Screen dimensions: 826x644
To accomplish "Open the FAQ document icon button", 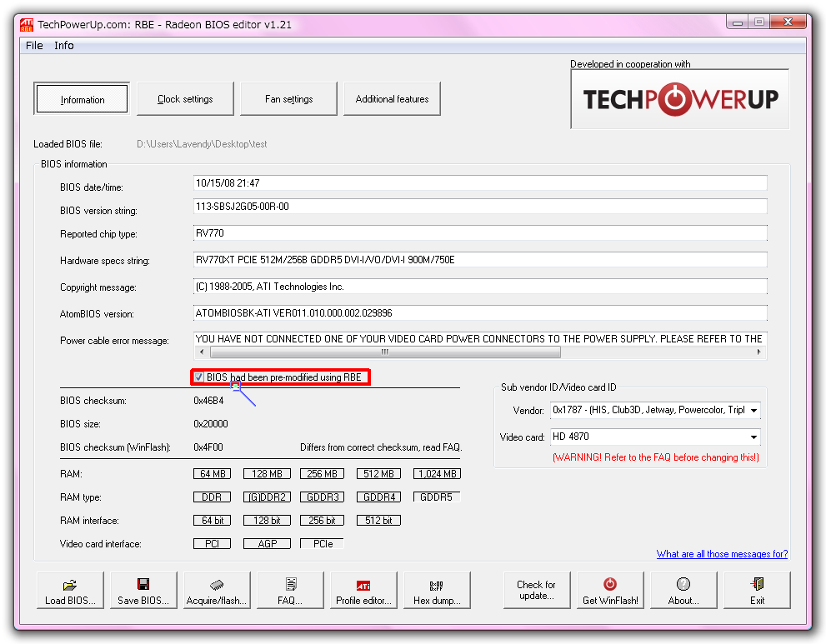I will click(x=290, y=591).
